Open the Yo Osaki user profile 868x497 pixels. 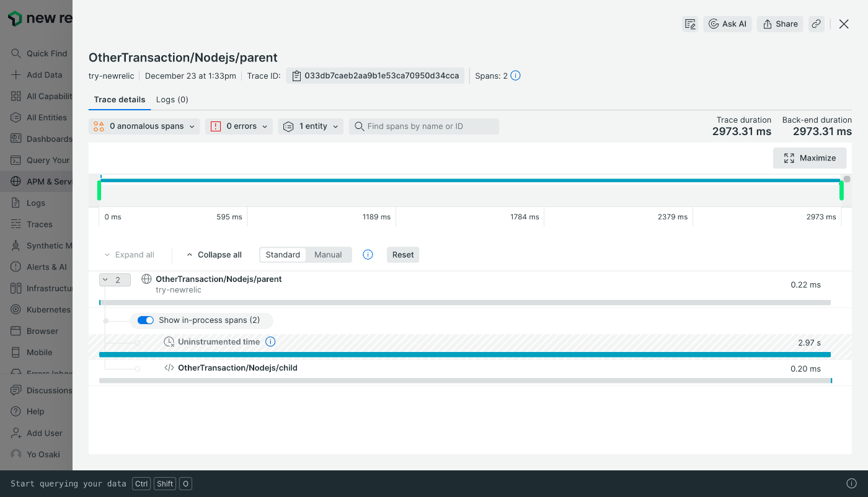[36, 454]
